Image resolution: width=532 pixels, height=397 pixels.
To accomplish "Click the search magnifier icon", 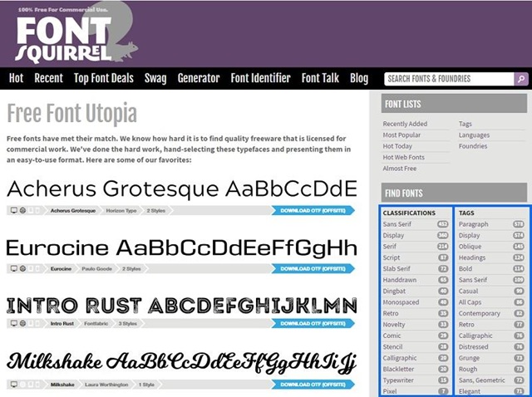I will (520, 80).
